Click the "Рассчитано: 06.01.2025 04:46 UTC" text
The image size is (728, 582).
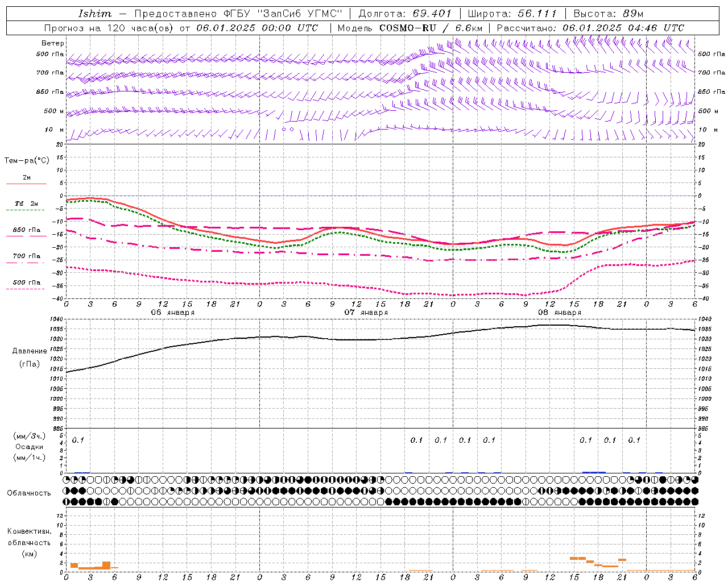point(590,28)
